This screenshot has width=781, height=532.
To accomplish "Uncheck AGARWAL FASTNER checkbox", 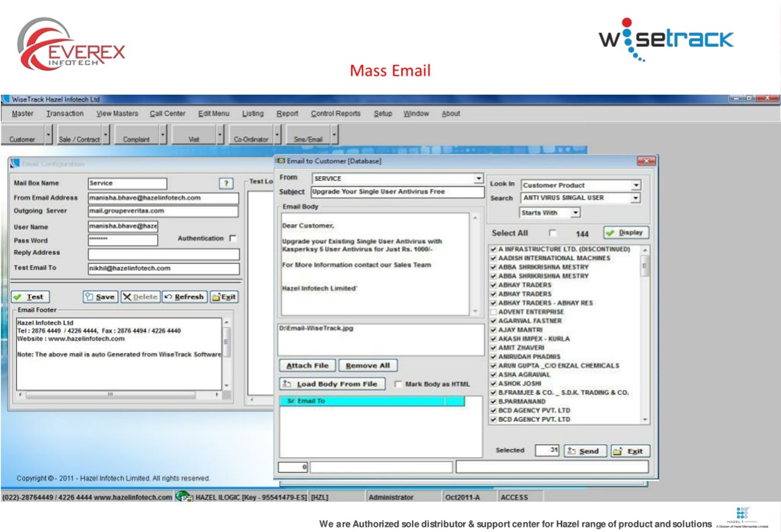I will point(493,321).
